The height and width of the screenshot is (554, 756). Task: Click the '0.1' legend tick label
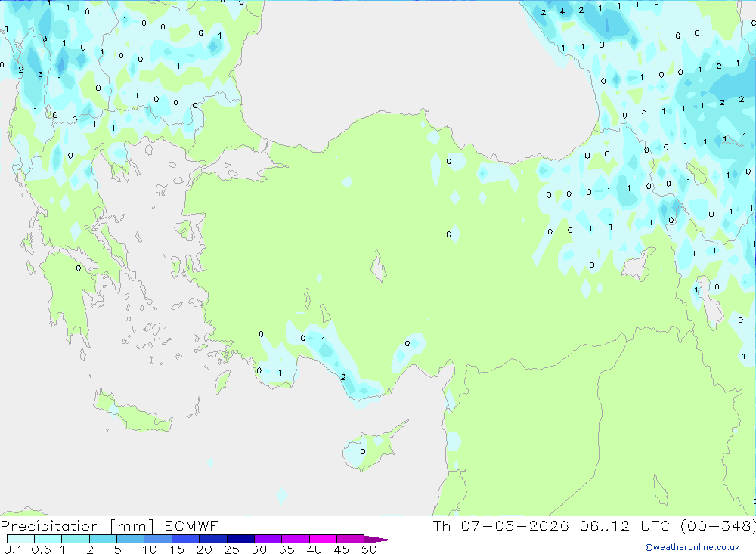13,549
